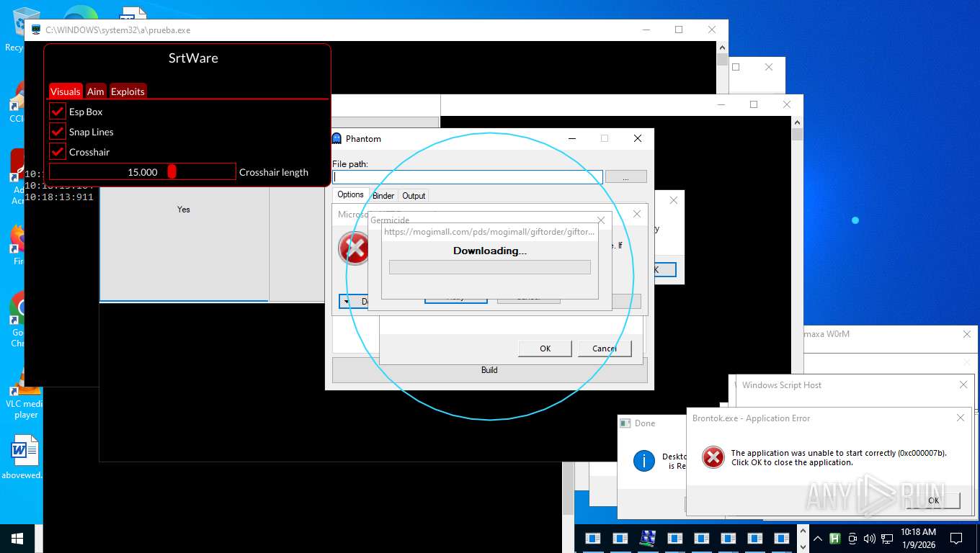
Task: Click the network computers taskbar icon
Action: point(647,538)
